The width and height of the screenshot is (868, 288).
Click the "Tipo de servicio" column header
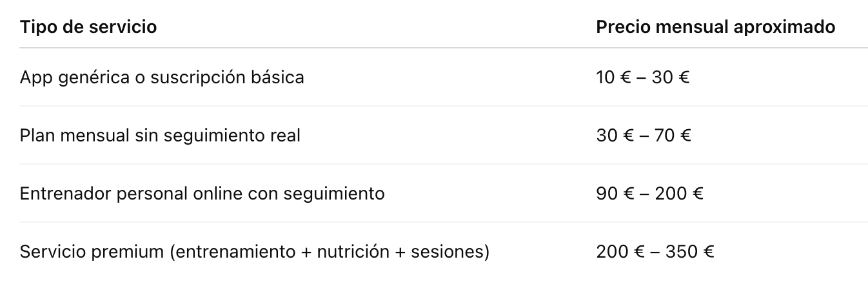[88, 27]
